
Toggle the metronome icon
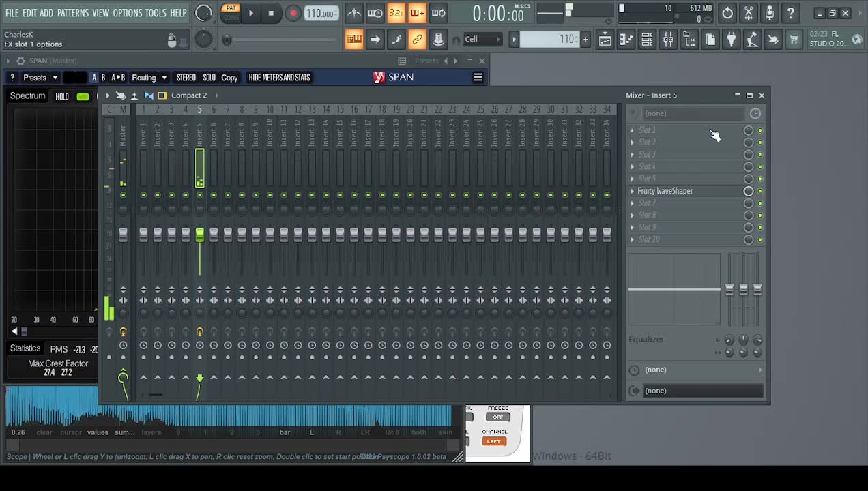pyautogui.click(x=353, y=13)
